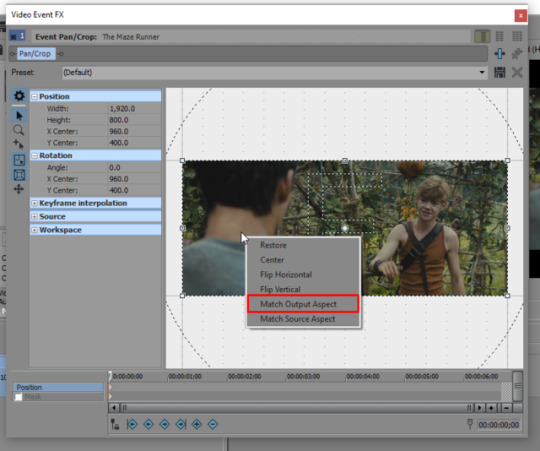The height and width of the screenshot is (451, 540).
Task: Click the event number 1 icon
Action: pyautogui.click(x=17, y=36)
